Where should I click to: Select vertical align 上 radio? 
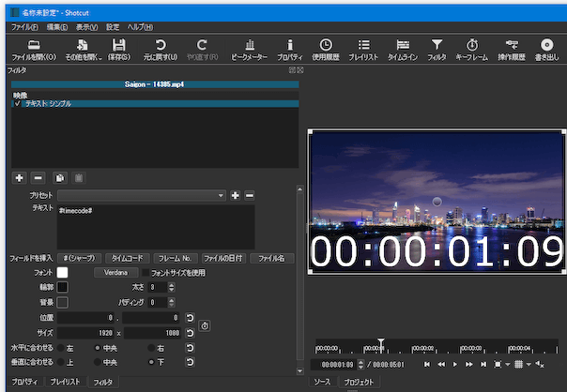61,362
